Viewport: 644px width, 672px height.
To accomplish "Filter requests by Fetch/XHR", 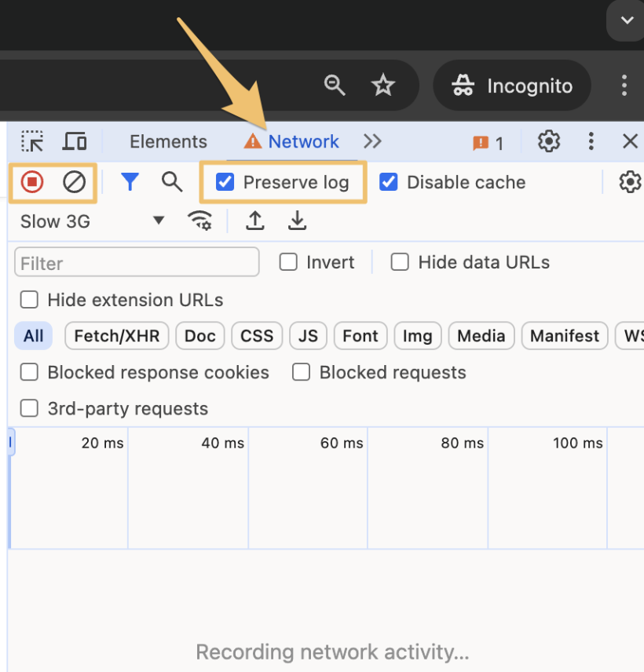I will pyautogui.click(x=116, y=336).
